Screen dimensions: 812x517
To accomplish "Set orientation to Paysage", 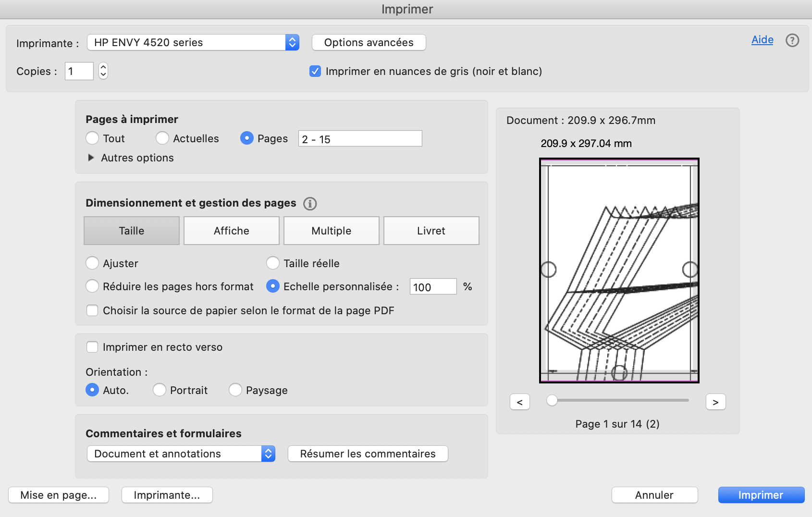I will [x=235, y=390].
